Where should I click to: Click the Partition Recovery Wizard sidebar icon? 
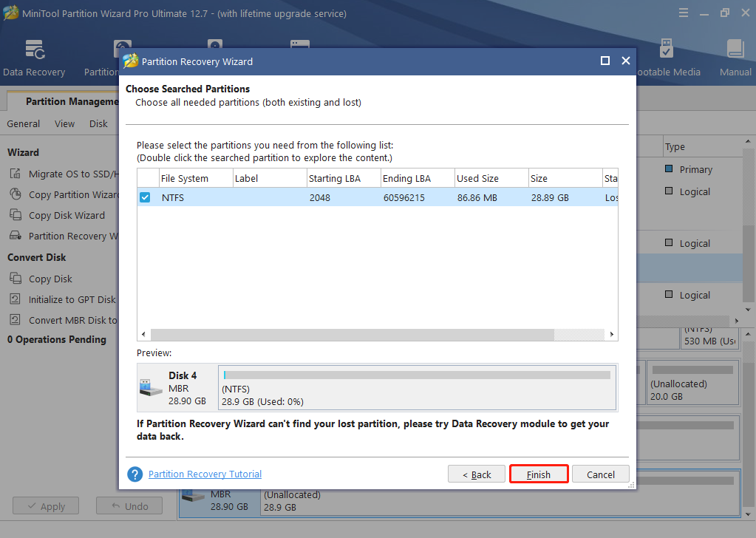[16, 236]
